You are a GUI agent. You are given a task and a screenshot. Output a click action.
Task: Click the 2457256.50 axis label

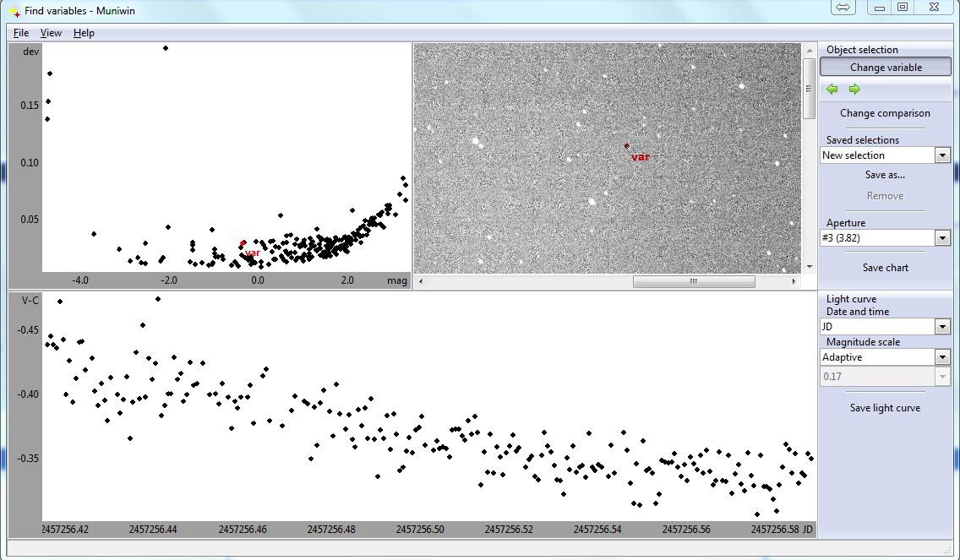[x=419, y=530]
